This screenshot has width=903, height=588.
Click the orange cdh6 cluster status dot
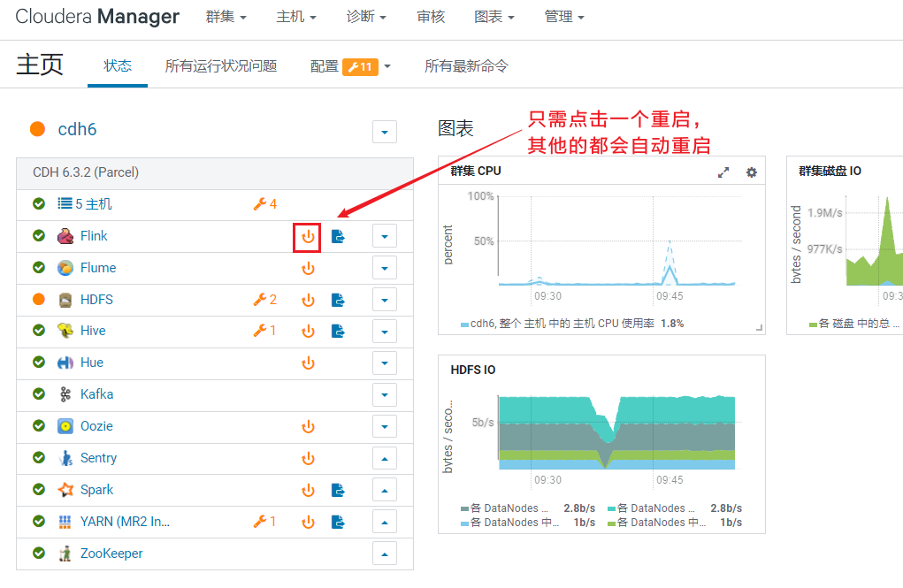point(37,129)
